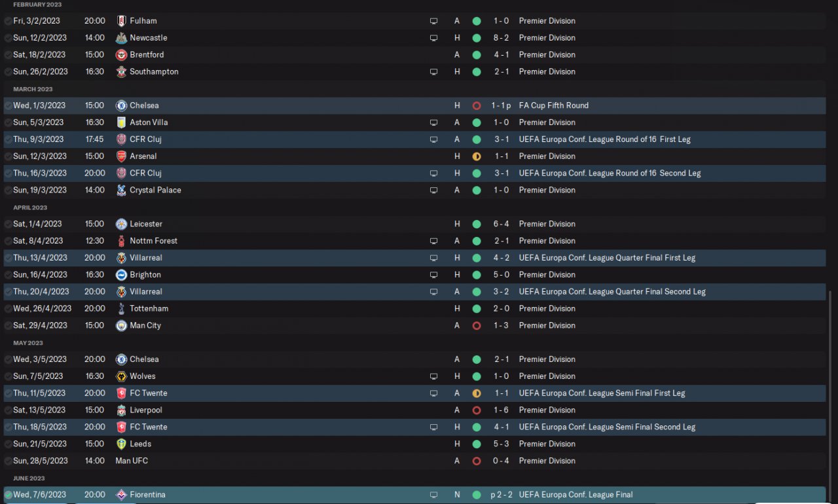
Task: Click the played checkmark icon on the Brentford row
Action: tap(7, 55)
